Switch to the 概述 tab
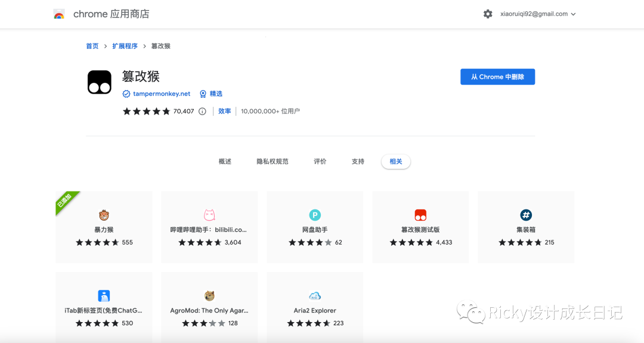The image size is (644, 343). [225, 162]
